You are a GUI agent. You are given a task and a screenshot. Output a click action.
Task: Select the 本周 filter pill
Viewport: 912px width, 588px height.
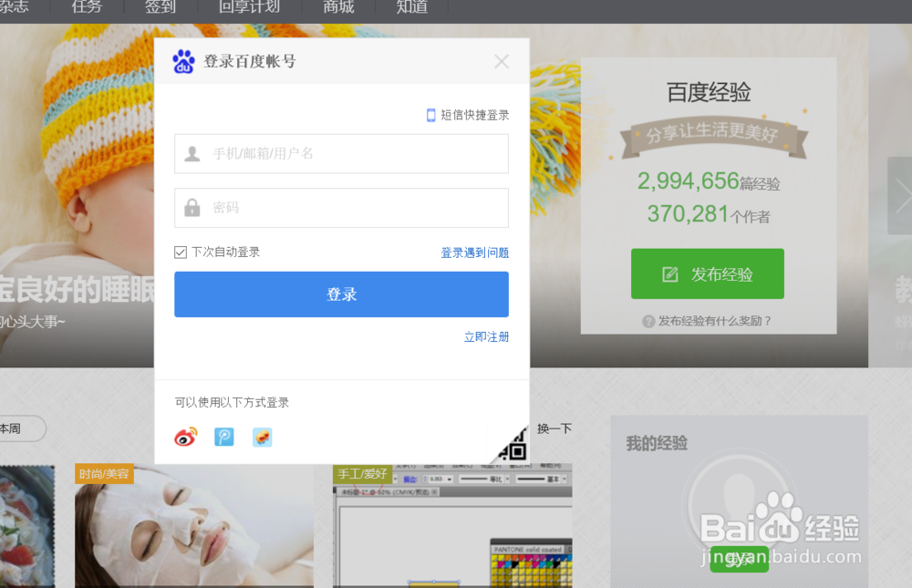point(20,428)
